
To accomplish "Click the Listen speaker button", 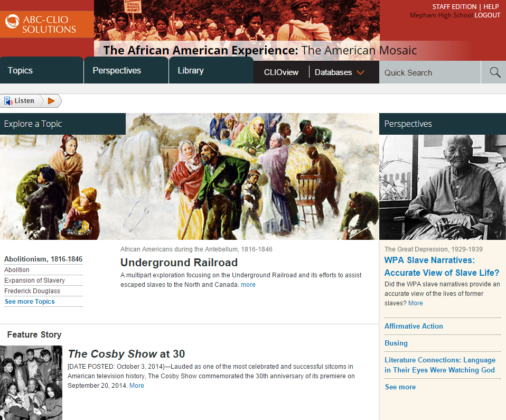I will 20,101.
